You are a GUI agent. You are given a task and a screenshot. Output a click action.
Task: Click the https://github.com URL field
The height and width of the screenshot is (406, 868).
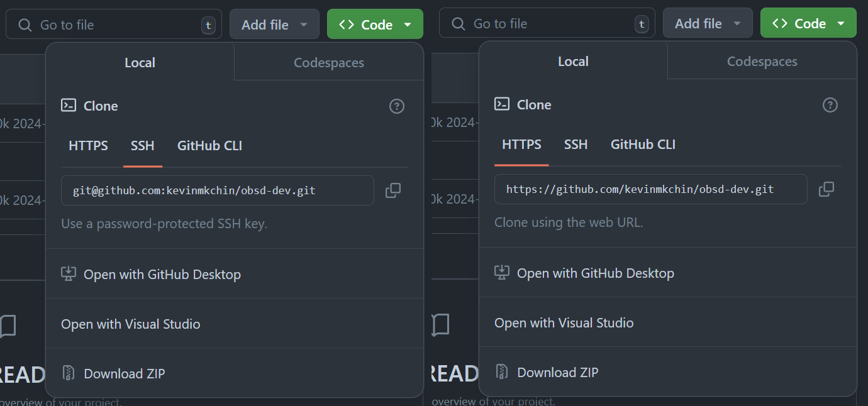click(x=651, y=189)
